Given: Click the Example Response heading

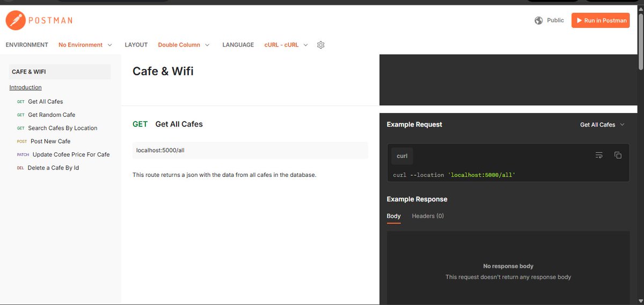Looking at the screenshot, I should pos(417,199).
